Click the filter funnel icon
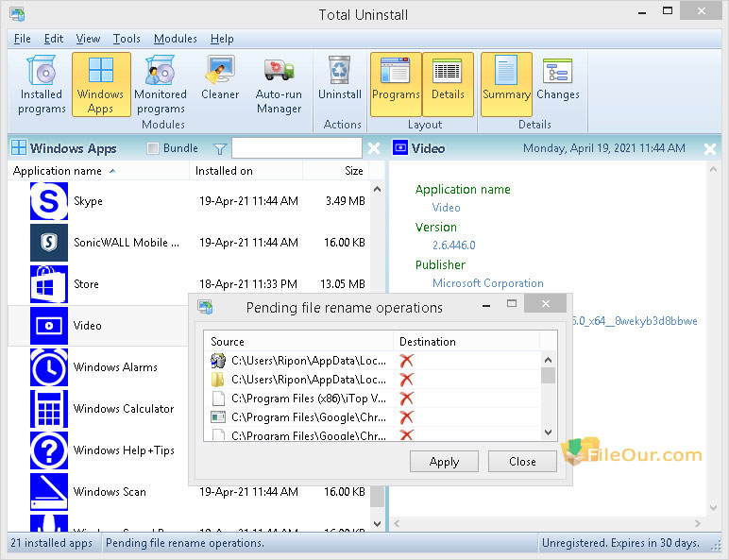729x560 pixels. [x=219, y=148]
